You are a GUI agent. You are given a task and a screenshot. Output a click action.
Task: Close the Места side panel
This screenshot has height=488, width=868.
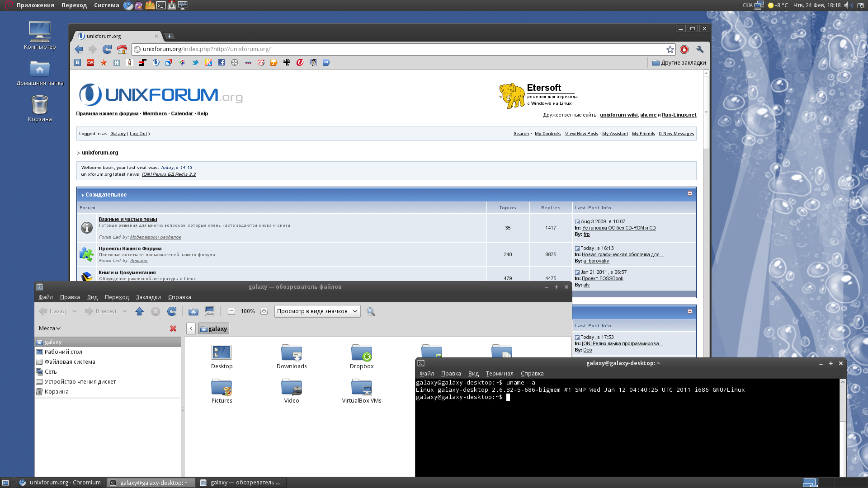173,328
